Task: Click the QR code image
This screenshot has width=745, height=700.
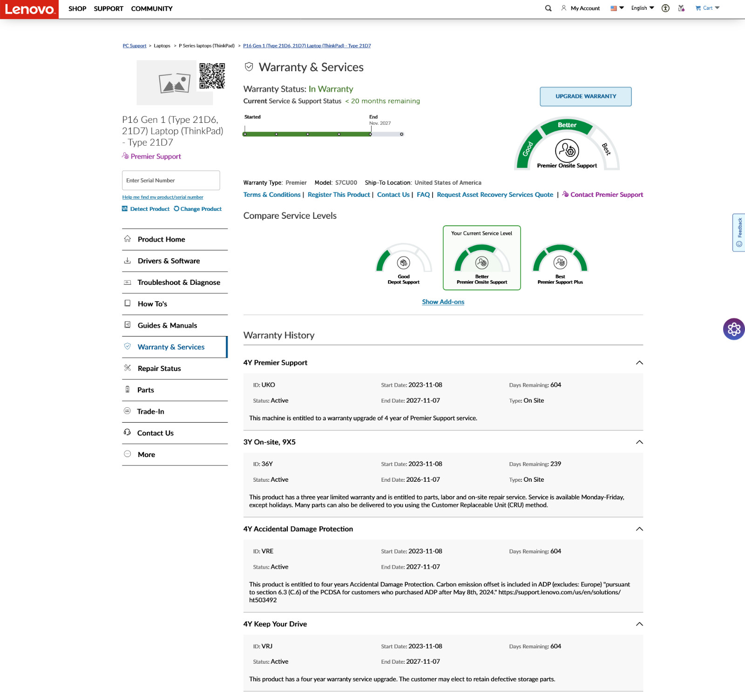Action: point(212,76)
